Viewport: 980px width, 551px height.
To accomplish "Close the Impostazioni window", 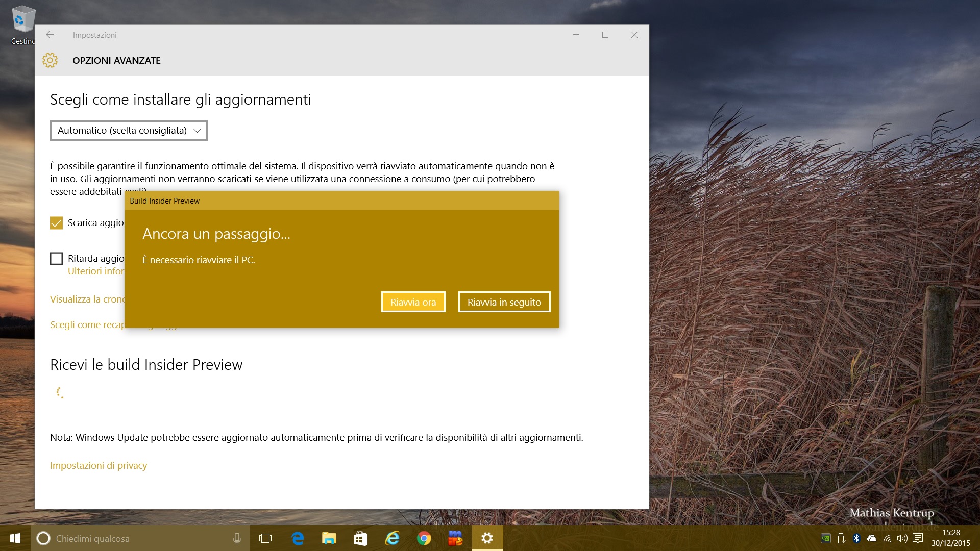I will pos(634,35).
